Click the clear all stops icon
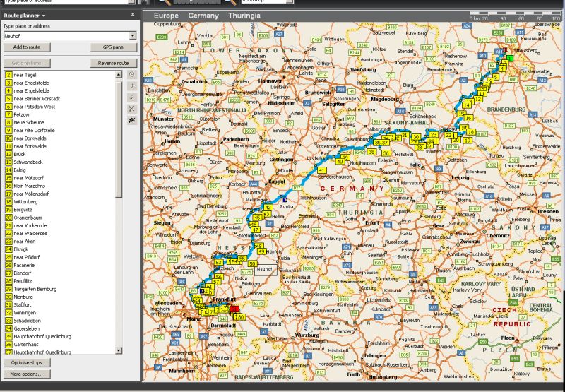 pyautogui.click(x=131, y=121)
